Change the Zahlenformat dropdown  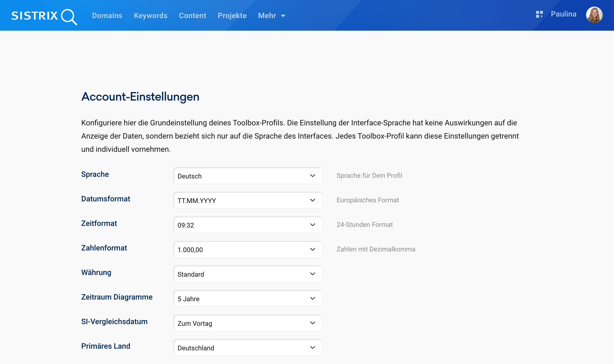click(248, 250)
